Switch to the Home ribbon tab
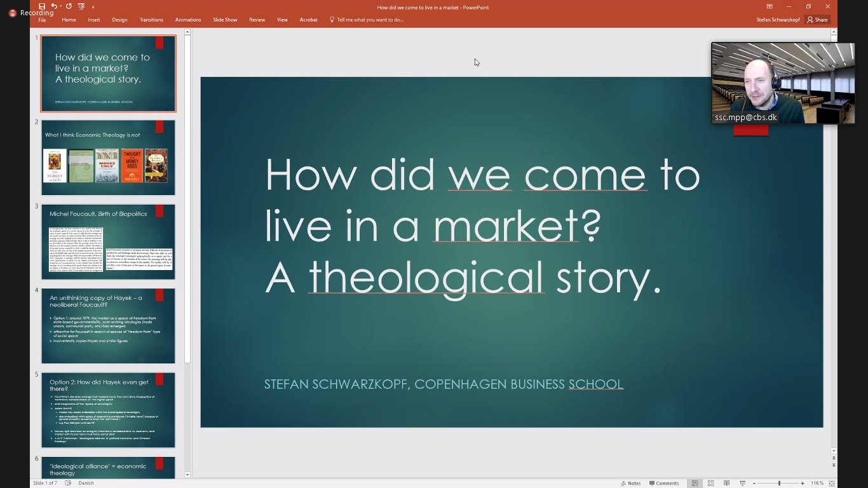Viewport: 868px width, 488px height. [x=69, y=20]
